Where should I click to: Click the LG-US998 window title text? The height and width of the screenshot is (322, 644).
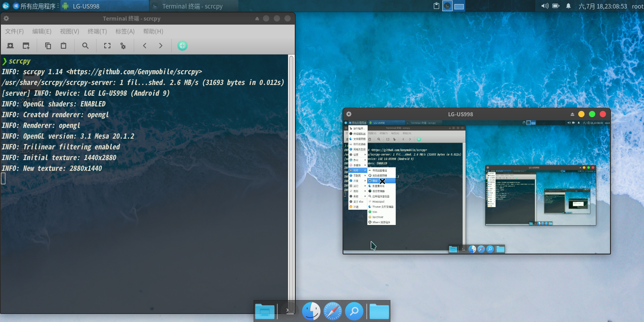461,114
